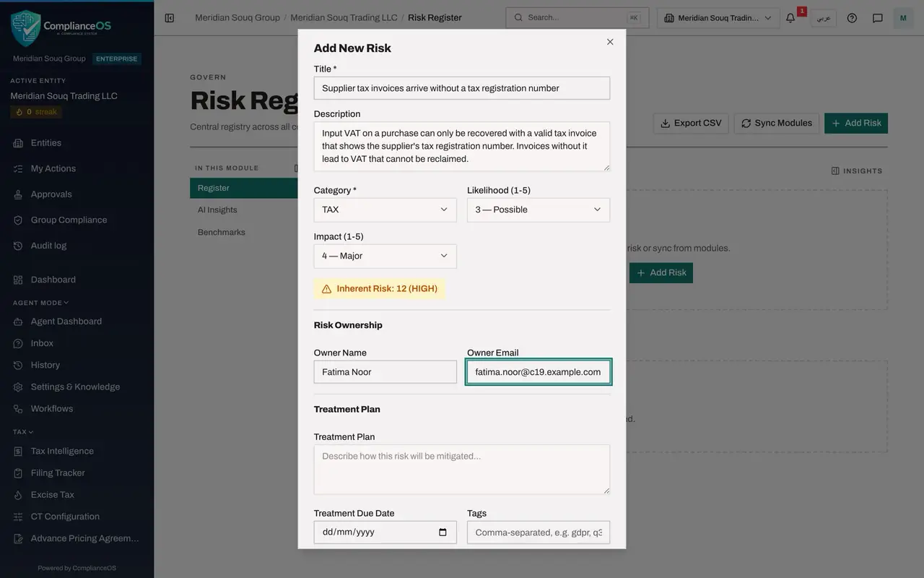Click the Tags input field
Image resolution: width=924 pixels, height=578 pixels.
point(539,532)
